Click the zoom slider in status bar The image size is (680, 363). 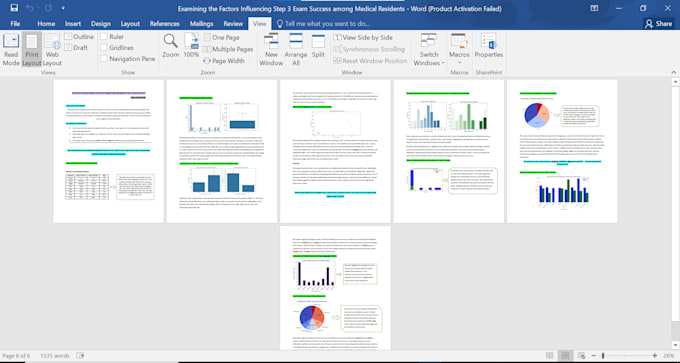point(624,356)
